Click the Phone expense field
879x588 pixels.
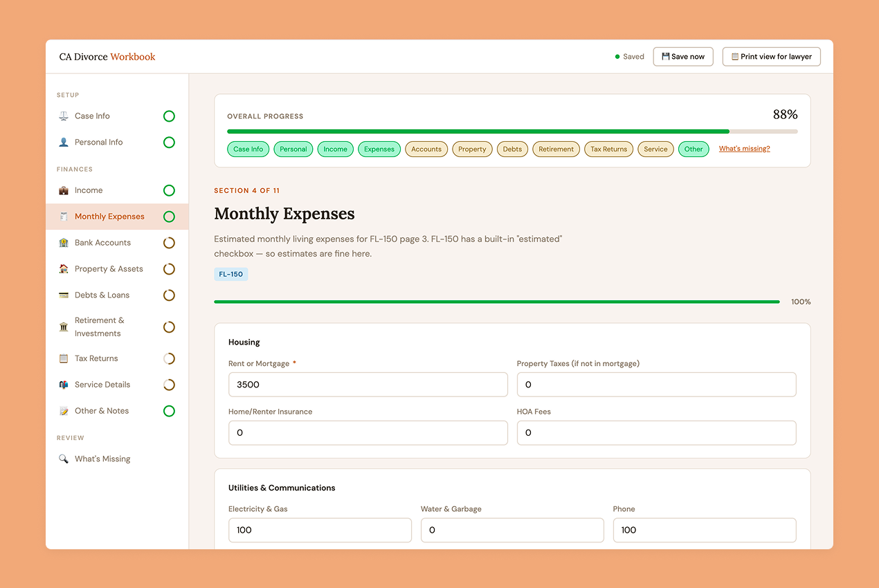705,530
